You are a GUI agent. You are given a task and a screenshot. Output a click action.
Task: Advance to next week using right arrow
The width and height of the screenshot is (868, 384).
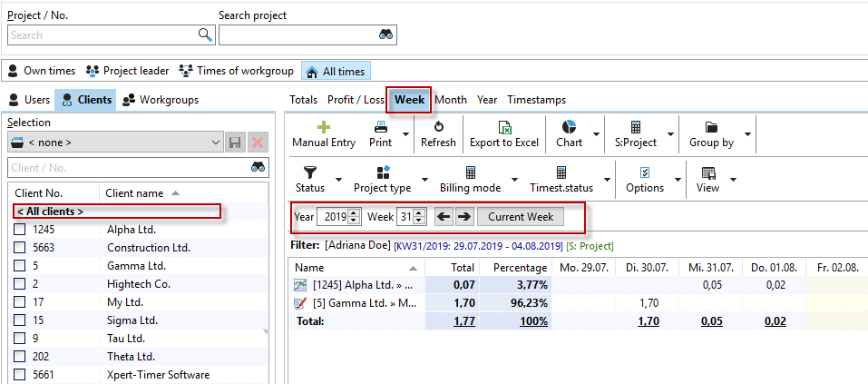[x=463, y=217]
